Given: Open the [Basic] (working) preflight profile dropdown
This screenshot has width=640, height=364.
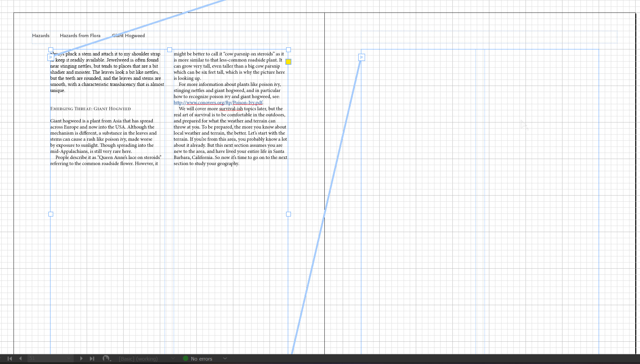Looking at the screenshot, I should click(x=173, y=359).
